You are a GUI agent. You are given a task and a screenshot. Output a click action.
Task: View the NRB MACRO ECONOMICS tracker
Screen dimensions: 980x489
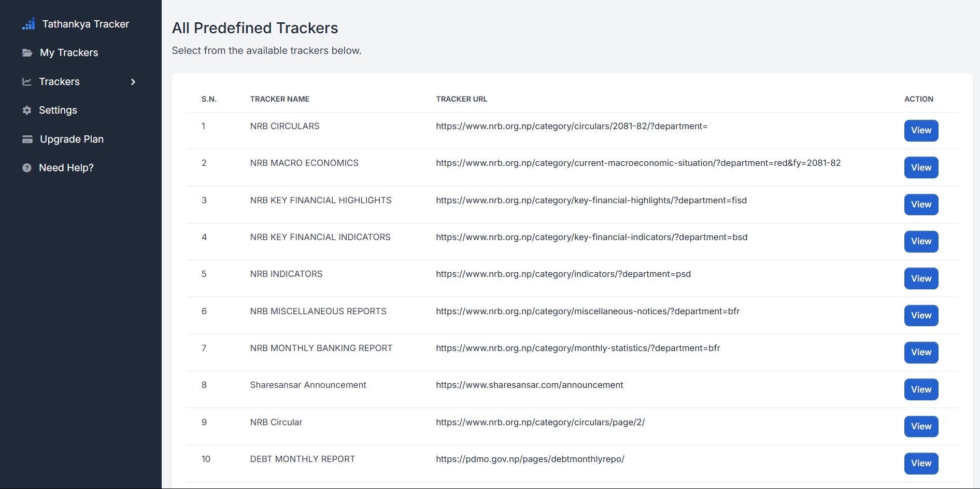920,167
